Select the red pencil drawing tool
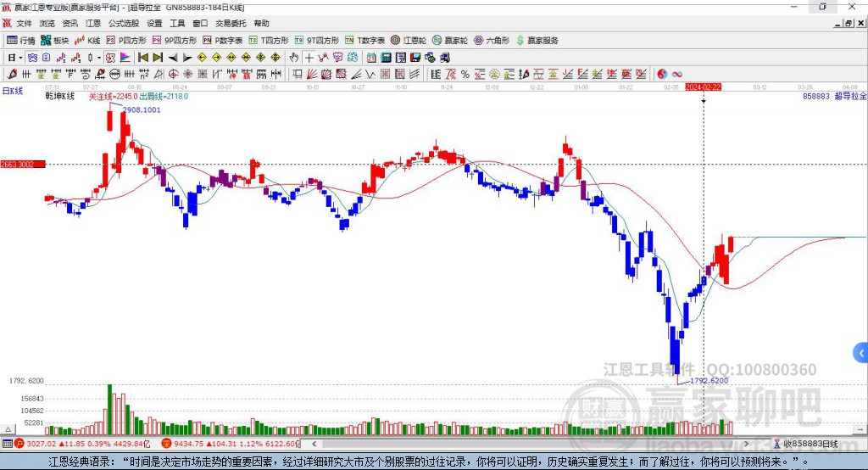 click(x=12, y=75)
